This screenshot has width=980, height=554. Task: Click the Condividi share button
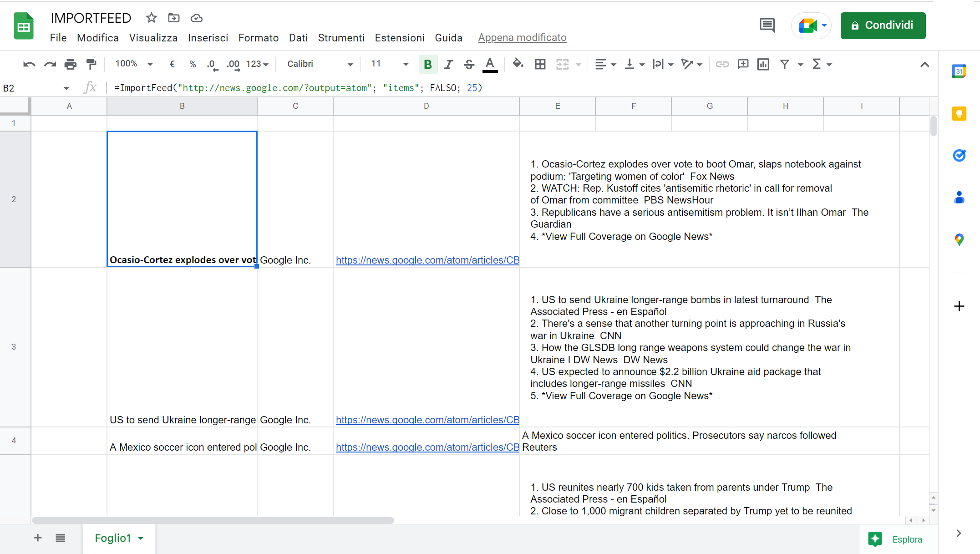pyautogui.click(x=883, y=25)
